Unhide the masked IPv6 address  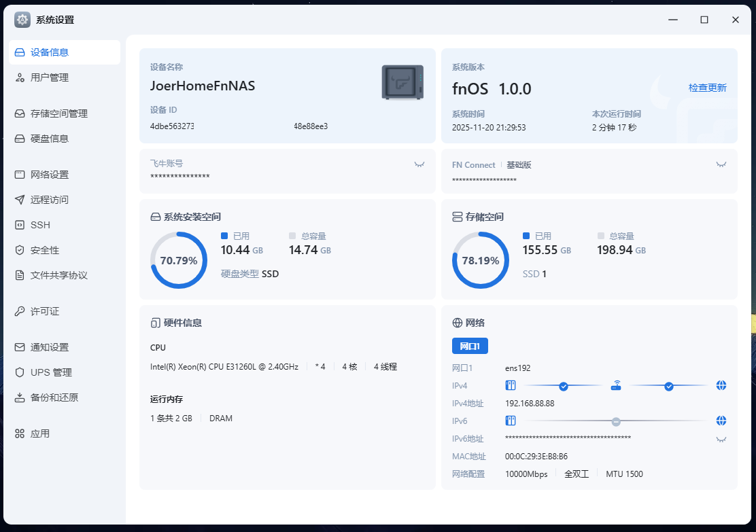click(721, 439)
